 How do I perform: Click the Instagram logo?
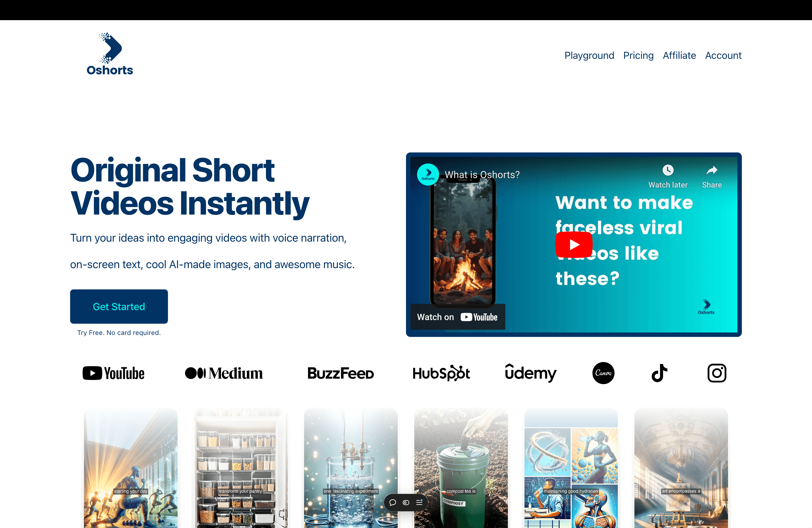[x=717, y=373]
